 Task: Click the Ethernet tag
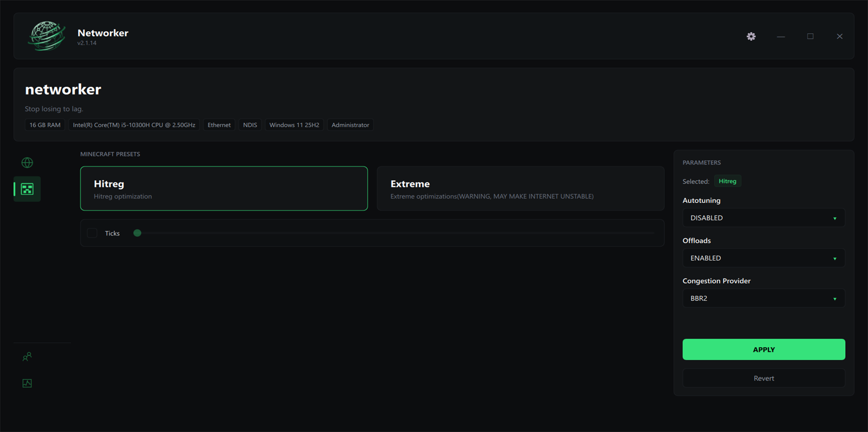pos(219,125)
